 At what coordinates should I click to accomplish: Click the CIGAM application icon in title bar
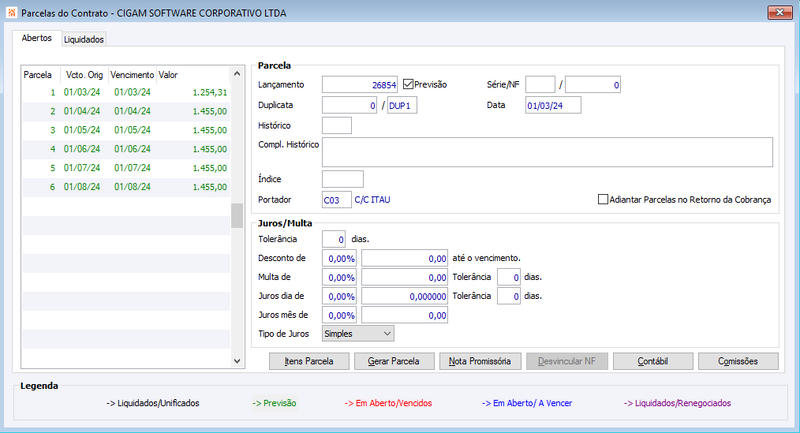coord(11,13)
